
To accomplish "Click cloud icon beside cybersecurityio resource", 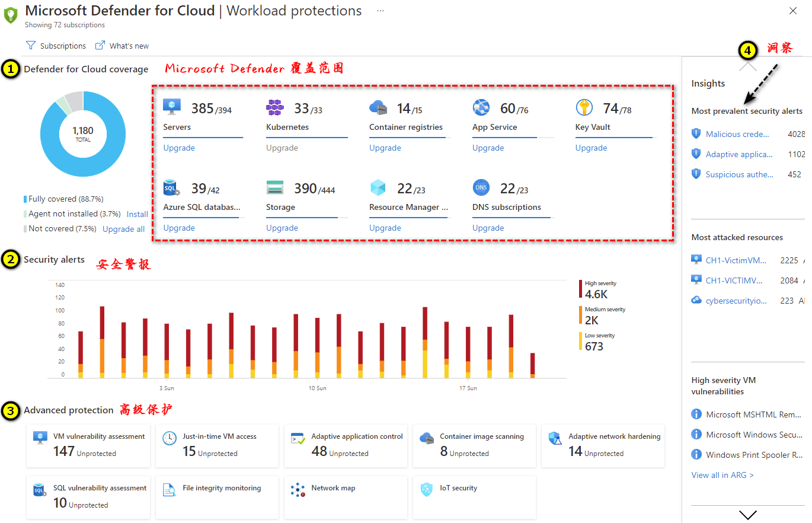I will 697,300.
